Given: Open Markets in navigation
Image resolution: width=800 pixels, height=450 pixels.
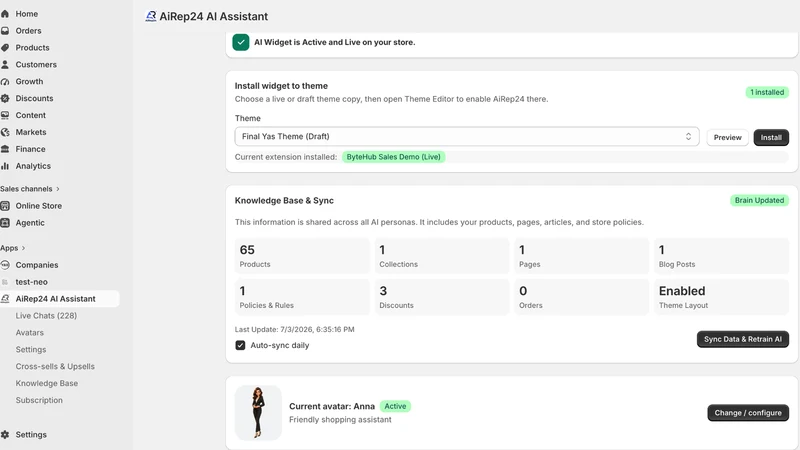Looking at the screenshot, I should (x=31, y=132).
